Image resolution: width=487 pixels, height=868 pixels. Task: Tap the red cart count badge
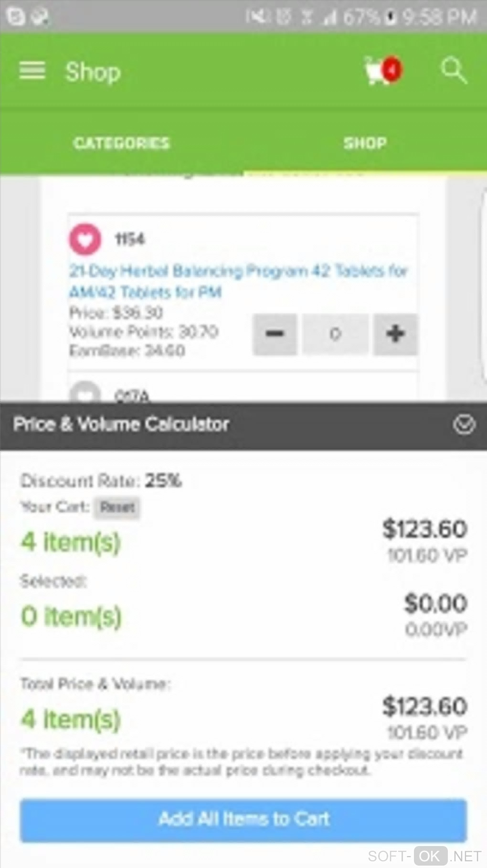[x=392, y=70]
